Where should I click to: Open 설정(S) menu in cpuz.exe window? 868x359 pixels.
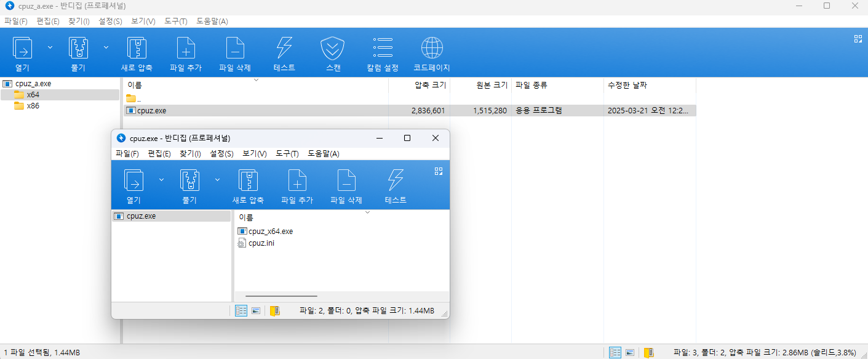point(221,153)
